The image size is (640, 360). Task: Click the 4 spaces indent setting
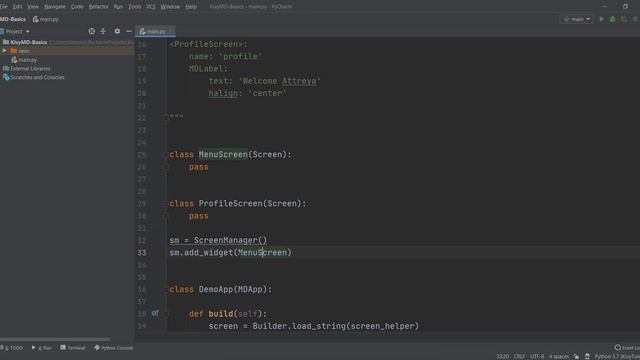[x=559, y=356]
